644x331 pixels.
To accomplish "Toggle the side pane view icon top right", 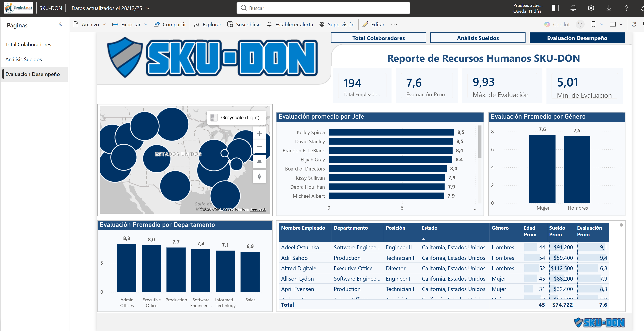I will 555,8.
